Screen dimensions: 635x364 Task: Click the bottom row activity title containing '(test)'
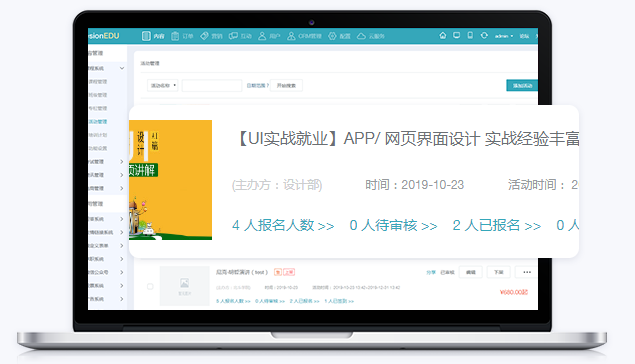click(242, 272)
